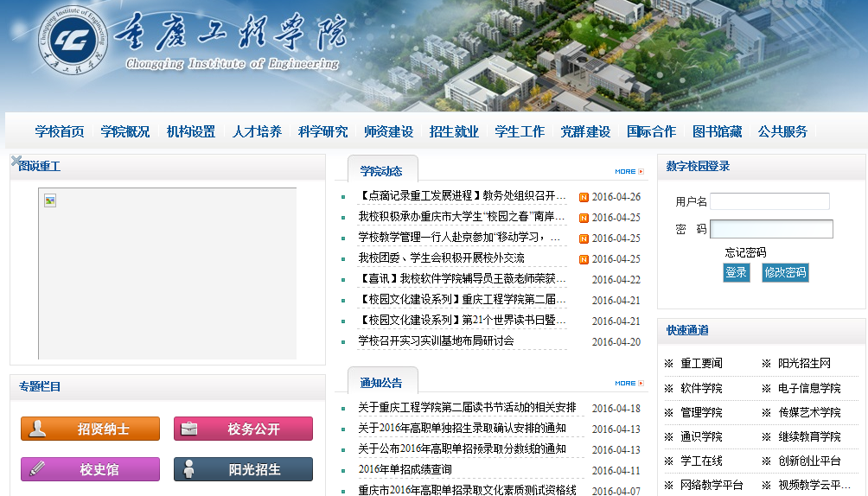Open quick link 学工在线

point(701,461)
